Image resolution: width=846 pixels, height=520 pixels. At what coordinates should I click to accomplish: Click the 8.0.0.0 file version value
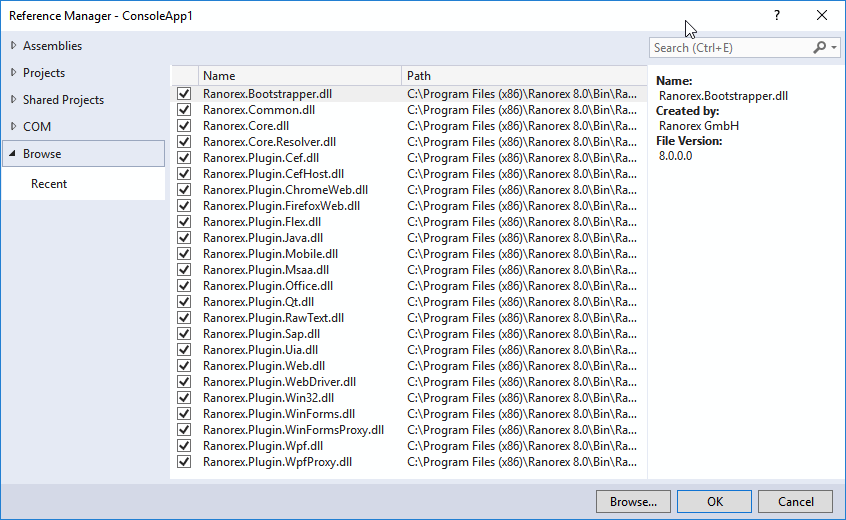pos(676,156)
